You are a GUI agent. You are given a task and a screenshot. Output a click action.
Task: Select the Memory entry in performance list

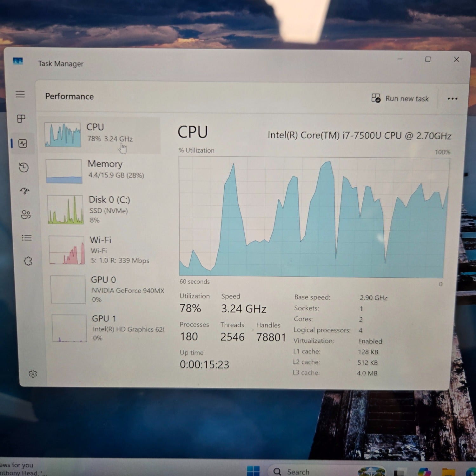102,171
